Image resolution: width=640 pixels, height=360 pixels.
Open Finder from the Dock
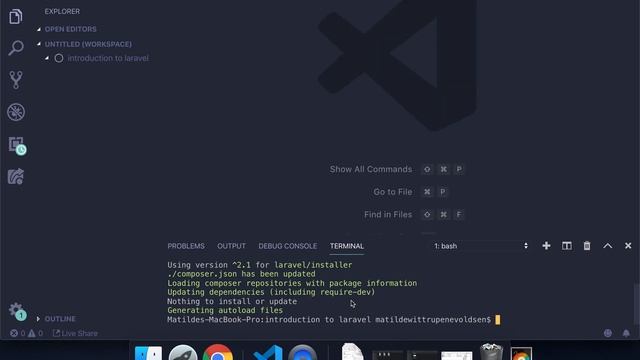pos(148,353)
